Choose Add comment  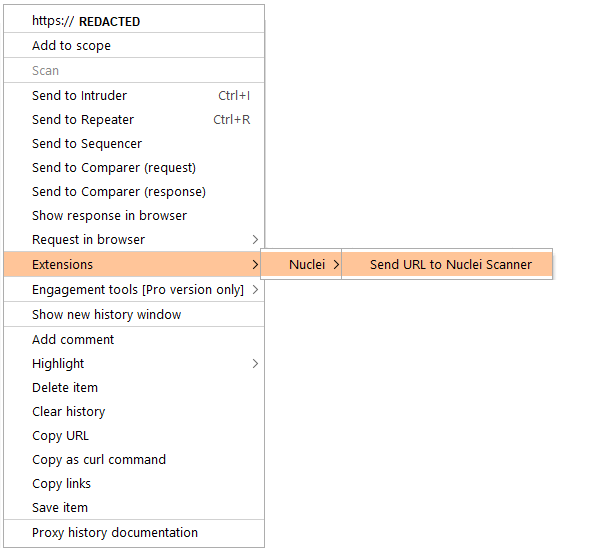tap(134, 339)
